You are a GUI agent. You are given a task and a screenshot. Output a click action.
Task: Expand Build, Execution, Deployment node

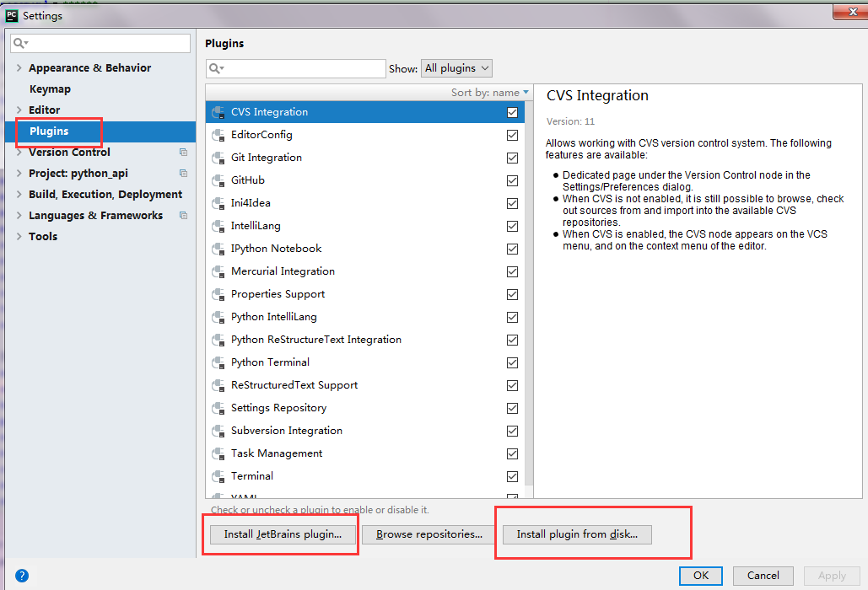[x=19, y=194]
